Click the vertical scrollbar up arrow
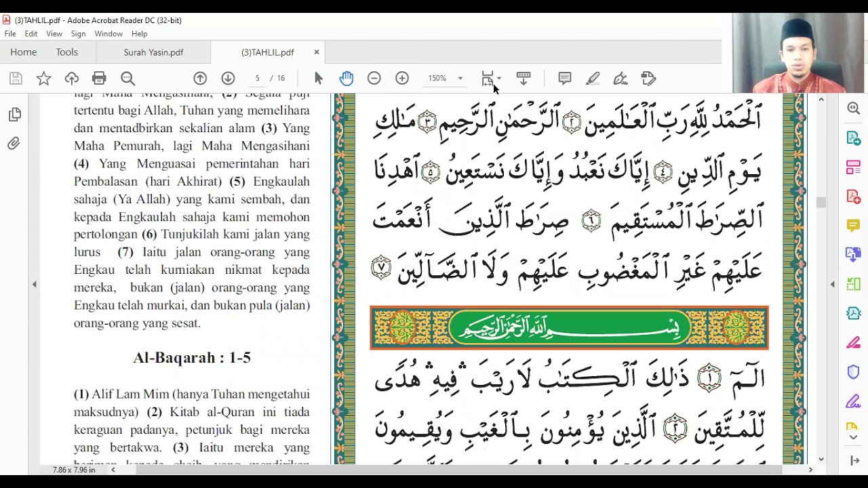 click(821, 100)
